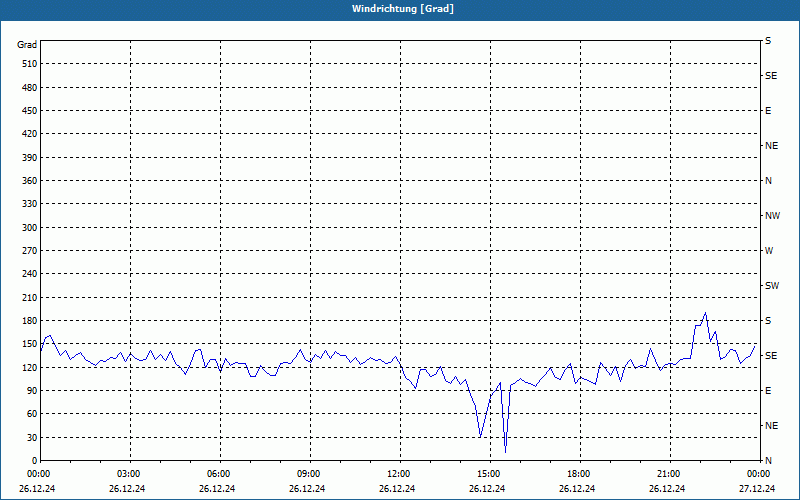Image resolution: width=800 pixels, height=500 pixels.
Task: Pick the 240 y-axis label
Action: tap(30, 274)
